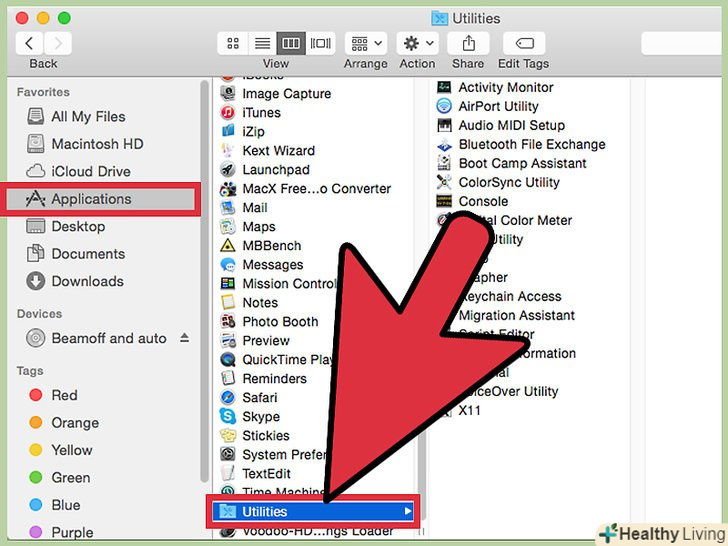The height and width of the screenshot is (546, 728).
Task: Select VoiceOver Utility in list
Action: [511, 391]
